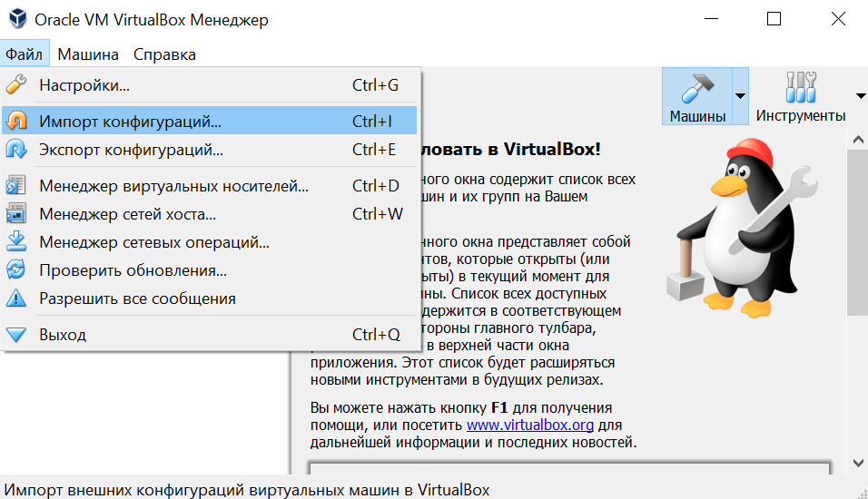868x499 pixels.
Task: Click the scrollbar up arrow in welcome pane
Action: coord(858,140)
